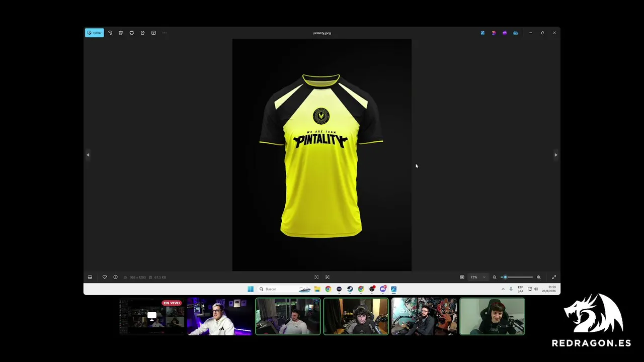
Task: Minimize the Photos window
Action: 530,33
